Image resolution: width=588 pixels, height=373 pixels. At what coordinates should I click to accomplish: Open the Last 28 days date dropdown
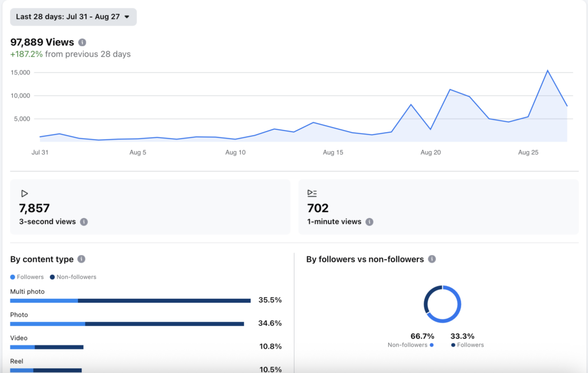point(73,17)
